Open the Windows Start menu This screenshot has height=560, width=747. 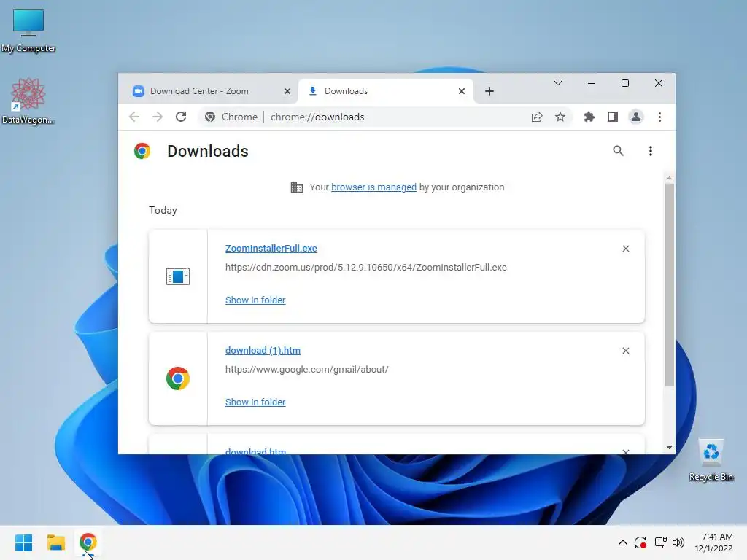point(23,542)
